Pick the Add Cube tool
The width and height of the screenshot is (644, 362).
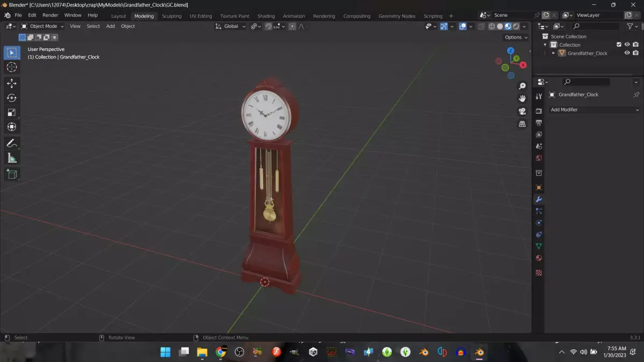coord(12,174)
